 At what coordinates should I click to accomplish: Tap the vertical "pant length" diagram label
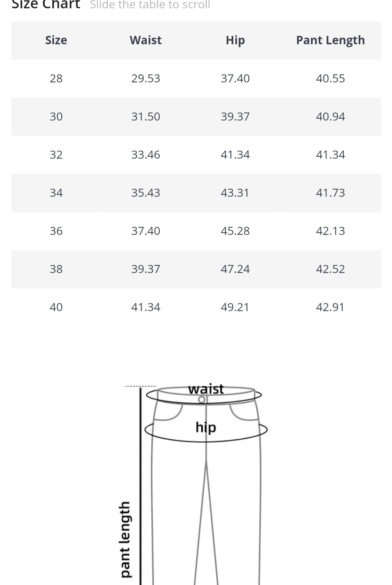[125, 539]
